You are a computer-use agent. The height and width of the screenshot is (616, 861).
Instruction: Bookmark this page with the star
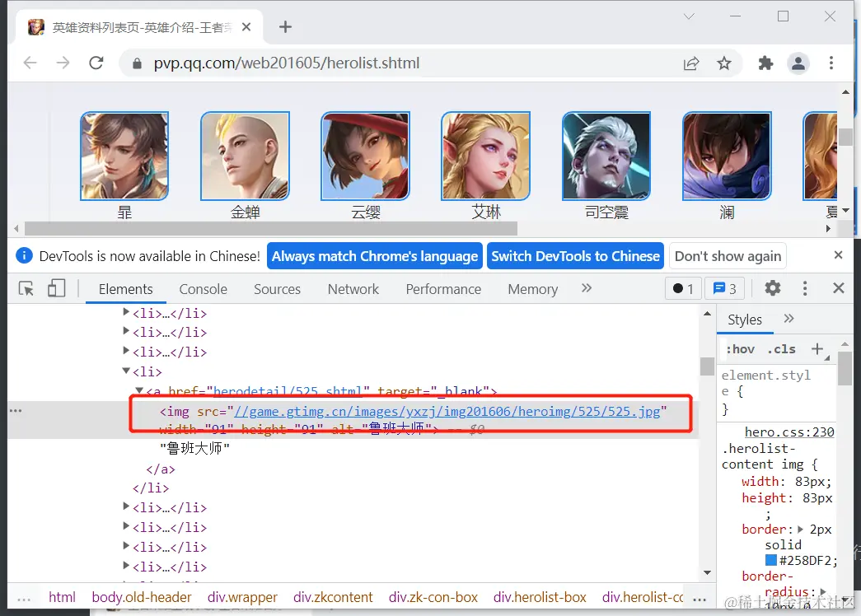pos(723,63)
